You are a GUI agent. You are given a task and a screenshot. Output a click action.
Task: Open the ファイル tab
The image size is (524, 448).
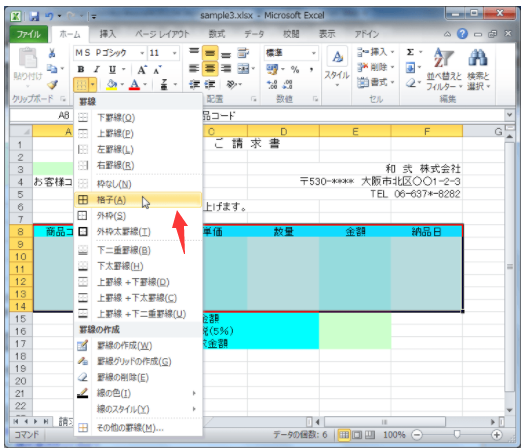[x=28, y=34]
